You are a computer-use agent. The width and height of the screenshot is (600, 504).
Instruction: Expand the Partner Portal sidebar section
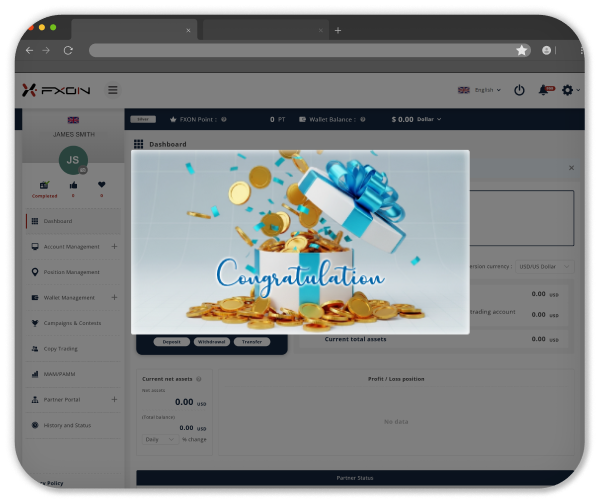point(114,400)
